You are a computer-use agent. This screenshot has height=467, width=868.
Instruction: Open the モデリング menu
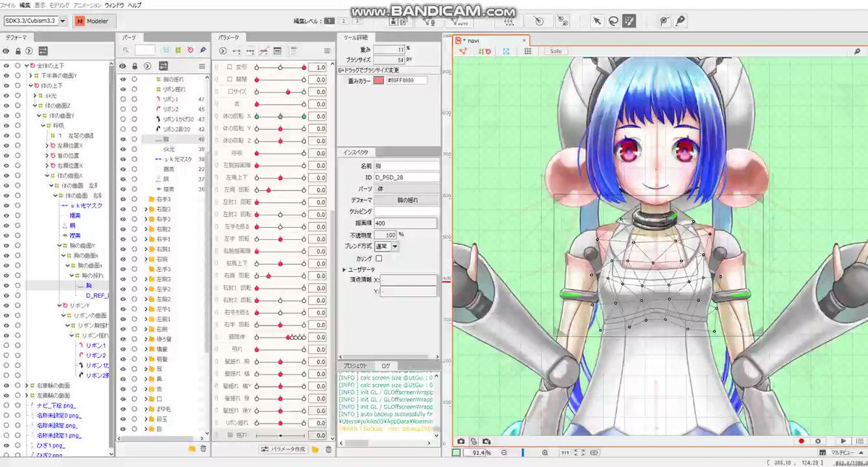pyautogui.click(x=59, y=4)
